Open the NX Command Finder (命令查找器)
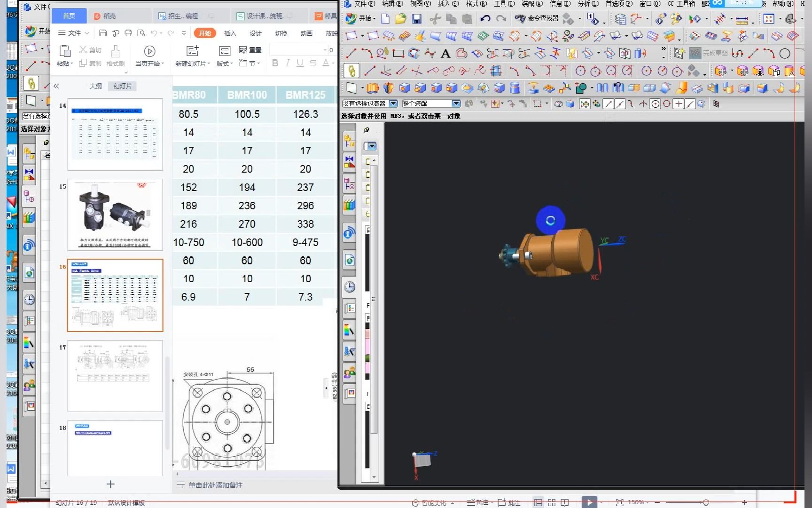The height and width of the screenshot is (508, 812). coord(537,18)
